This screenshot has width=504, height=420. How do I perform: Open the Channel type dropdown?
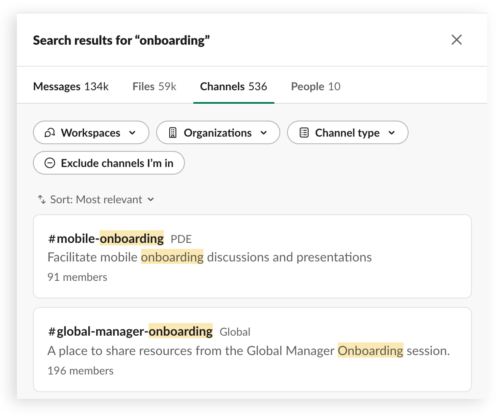(347, 132)
